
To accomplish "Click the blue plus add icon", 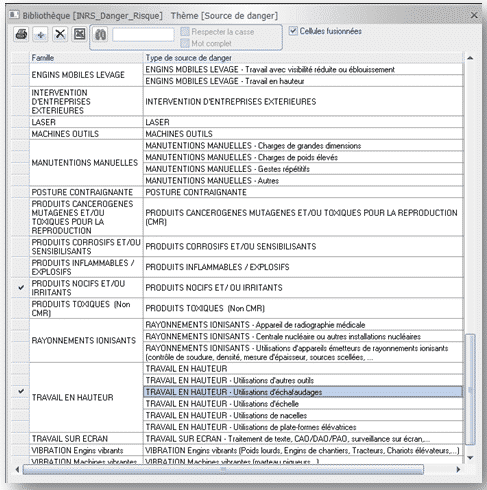I will click(41, 34).
